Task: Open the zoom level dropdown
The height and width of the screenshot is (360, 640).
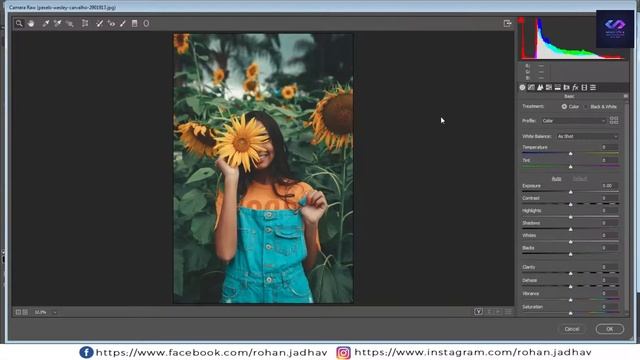Action: [x=55, y=312]
